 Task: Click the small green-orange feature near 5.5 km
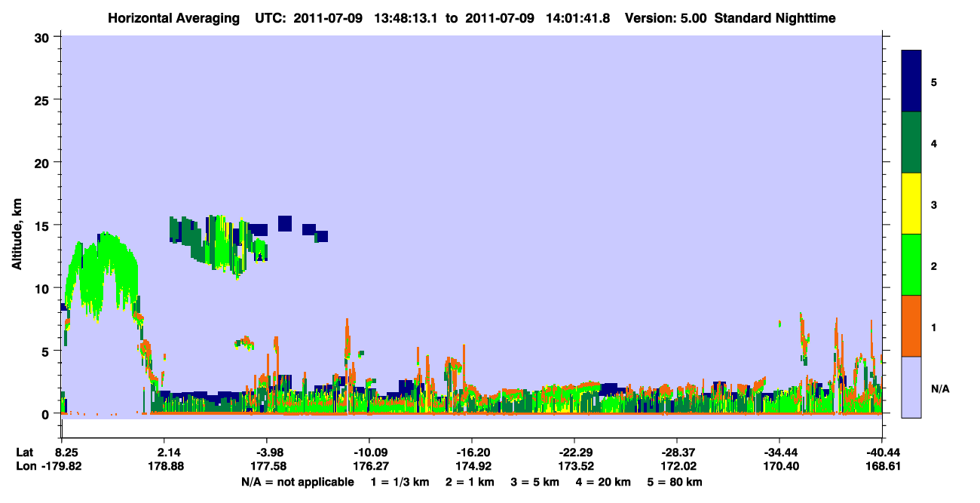(x=245, y=343)
